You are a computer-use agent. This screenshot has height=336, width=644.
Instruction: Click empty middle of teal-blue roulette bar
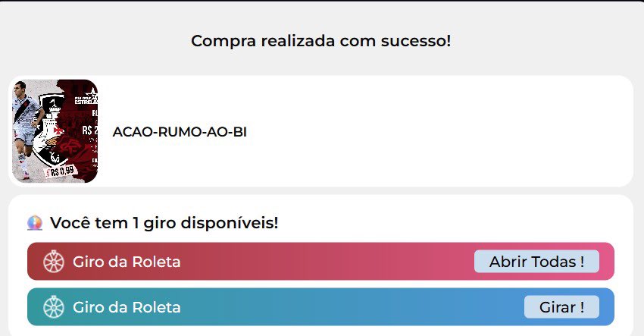[349, 308]
